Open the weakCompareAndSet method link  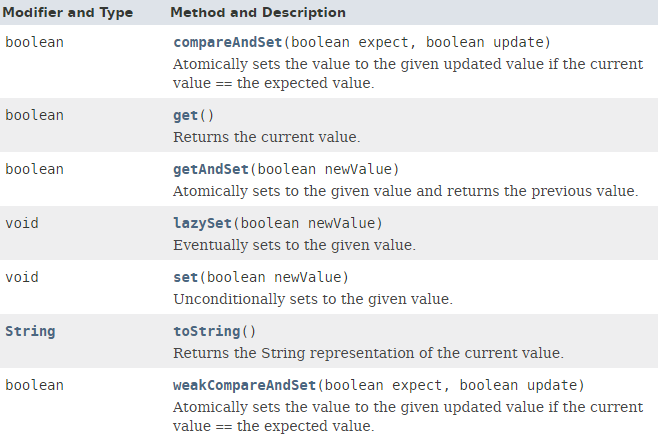coord(245,385)
